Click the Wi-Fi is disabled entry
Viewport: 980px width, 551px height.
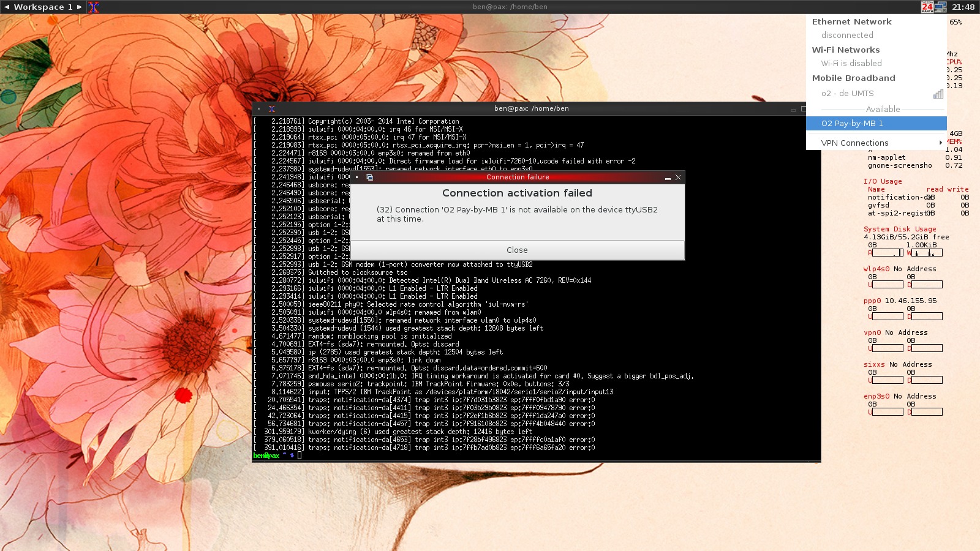(876, 63)
